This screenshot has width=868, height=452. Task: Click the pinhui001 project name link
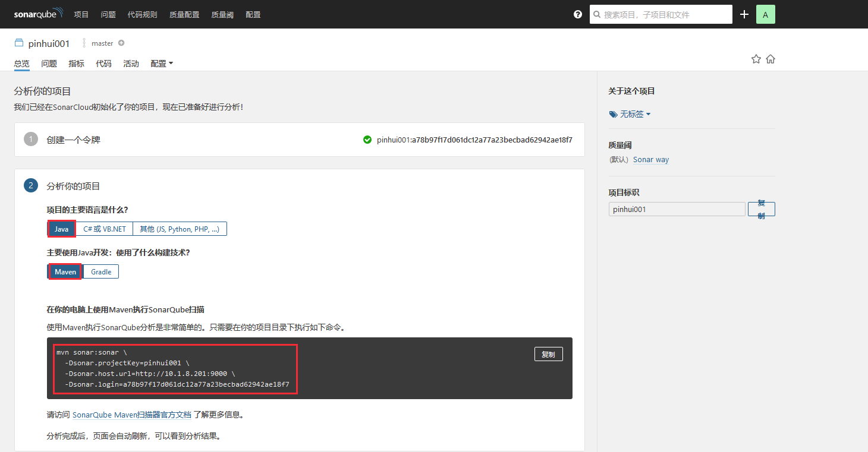(x=49, y=43)
